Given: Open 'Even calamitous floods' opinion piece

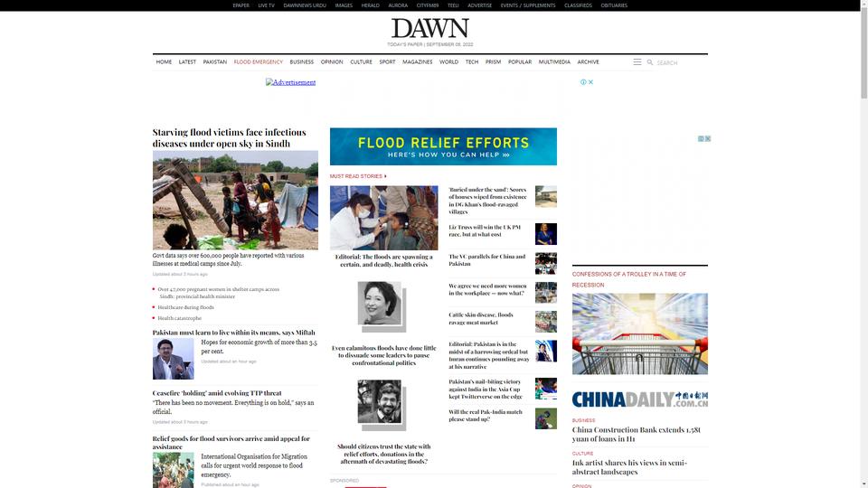Looking at the screenshot, I should (383, 355).
